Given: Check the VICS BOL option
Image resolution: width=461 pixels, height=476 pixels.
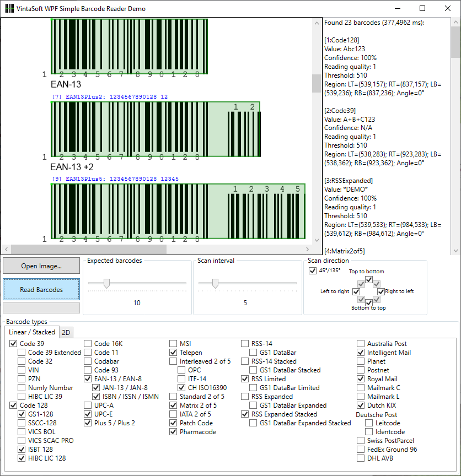Looking at the screenshot, I should 22,431.
